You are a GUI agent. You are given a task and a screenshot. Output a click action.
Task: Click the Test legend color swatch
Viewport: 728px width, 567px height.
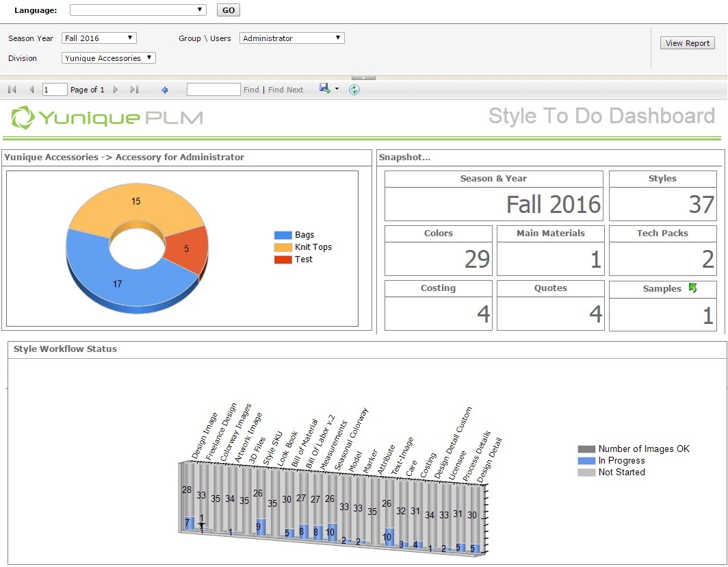coord(283,260)
